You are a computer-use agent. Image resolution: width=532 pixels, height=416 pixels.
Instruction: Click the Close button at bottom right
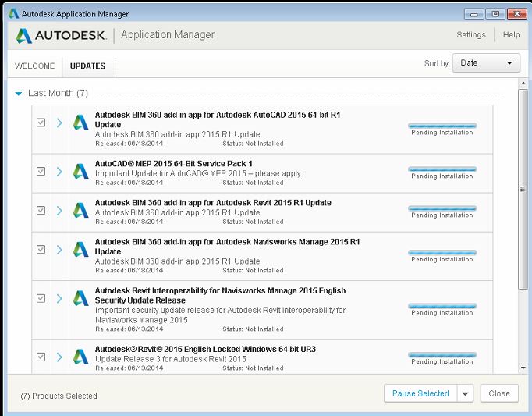[498, 393]
